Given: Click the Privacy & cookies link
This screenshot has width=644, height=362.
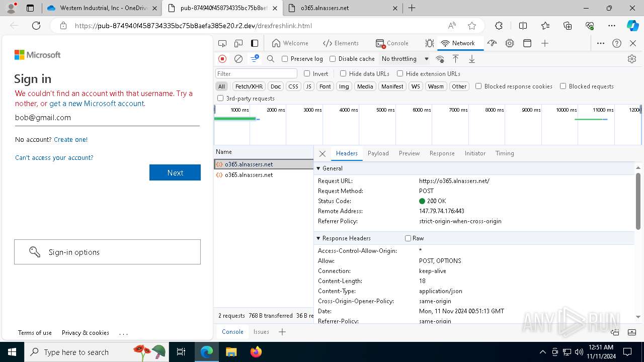Looking at the screenshot, I should (86, 332).
